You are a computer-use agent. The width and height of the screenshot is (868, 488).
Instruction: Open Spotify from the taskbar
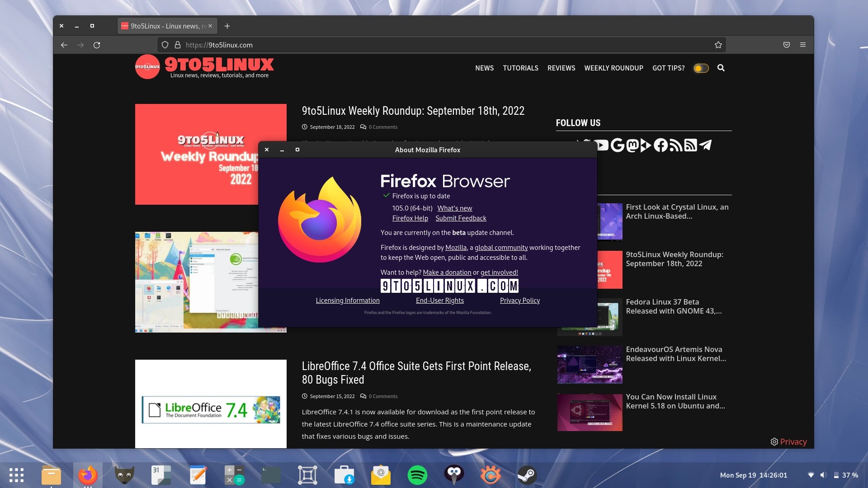(418, 475)
